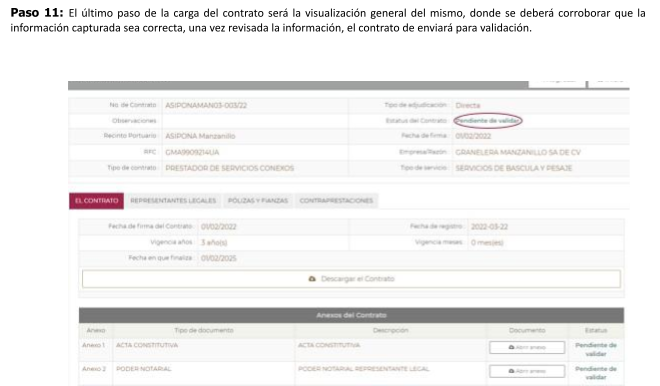Click the Documento column header

[527, 330]
